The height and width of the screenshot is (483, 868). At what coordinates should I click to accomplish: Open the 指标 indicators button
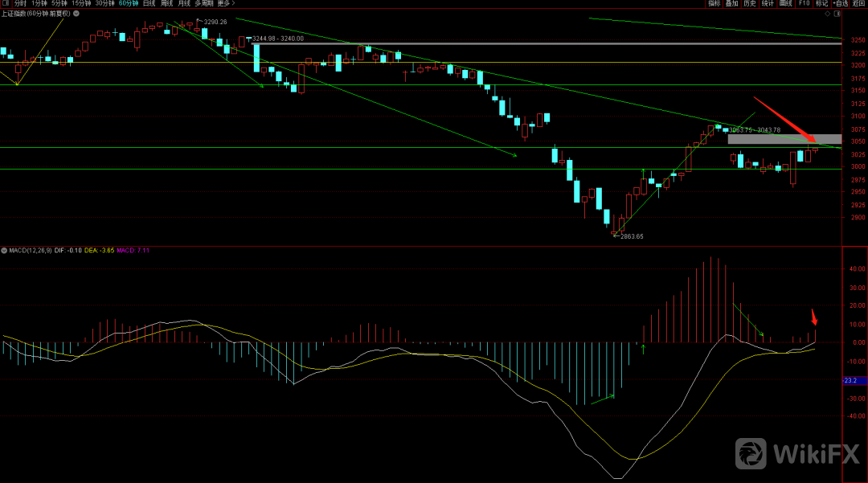[x=714, y=4]
